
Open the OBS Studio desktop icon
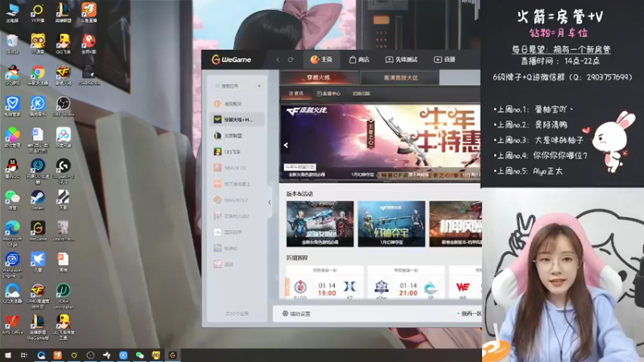(64, 106)
